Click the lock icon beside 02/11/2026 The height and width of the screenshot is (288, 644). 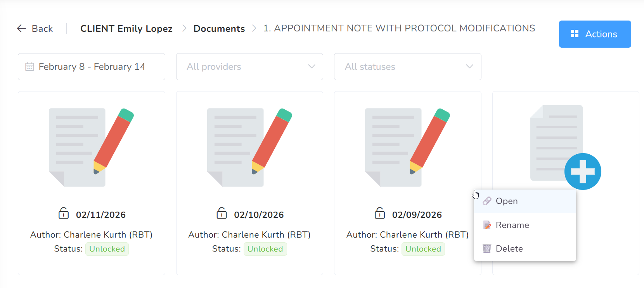(x=64, y=213)
